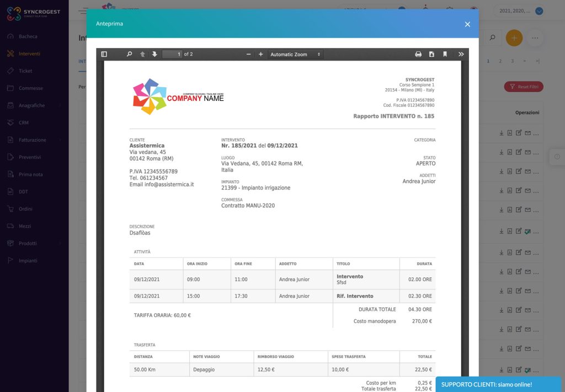Image resolution: width=565 pixels, height=392 pixels.
Task: Print the report from the PDF toolbar
Action: tap(418, 54)
